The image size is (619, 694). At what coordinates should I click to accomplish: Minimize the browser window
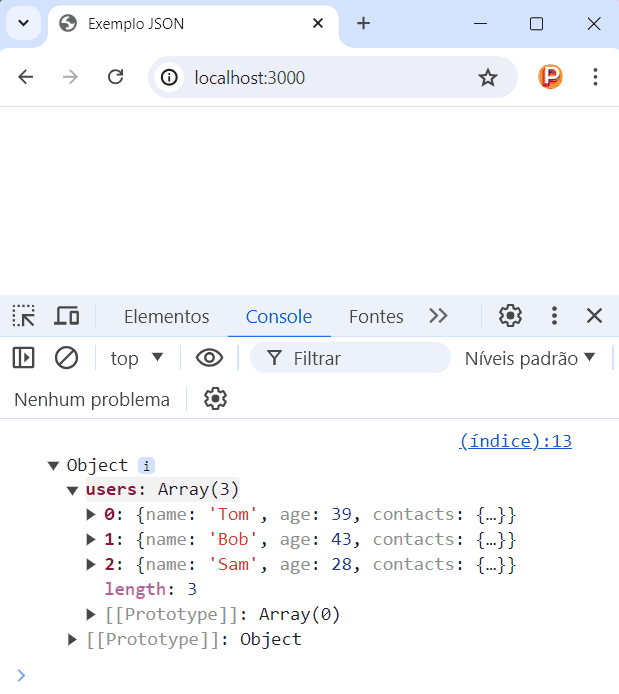pos(481,23)
